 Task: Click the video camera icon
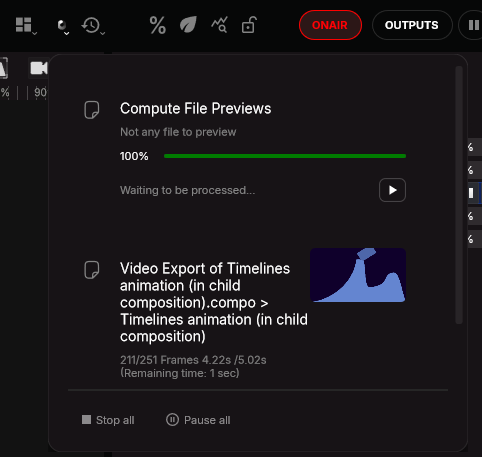39,68
